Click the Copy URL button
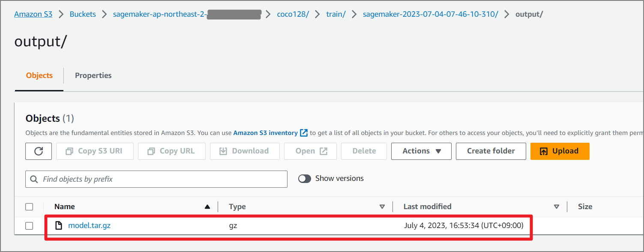This screenshot has width=644, height=252. pos(171,151)
